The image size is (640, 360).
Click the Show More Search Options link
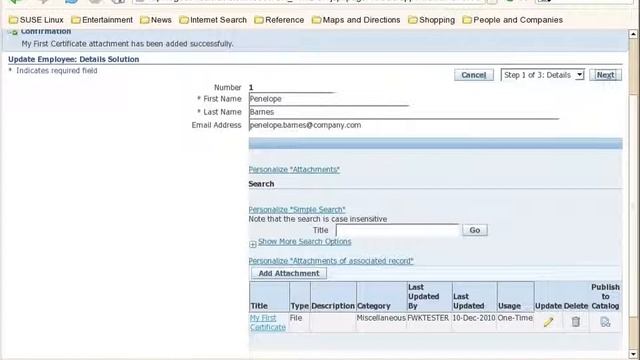coord(304,241)
